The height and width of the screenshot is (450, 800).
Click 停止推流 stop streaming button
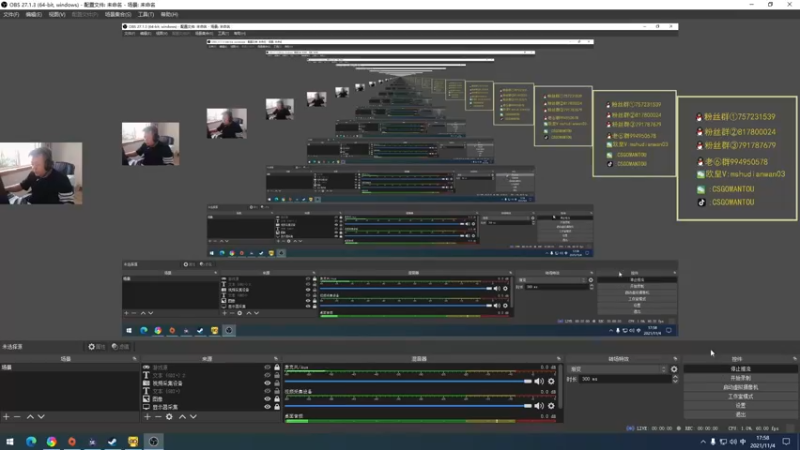point(740,369)
